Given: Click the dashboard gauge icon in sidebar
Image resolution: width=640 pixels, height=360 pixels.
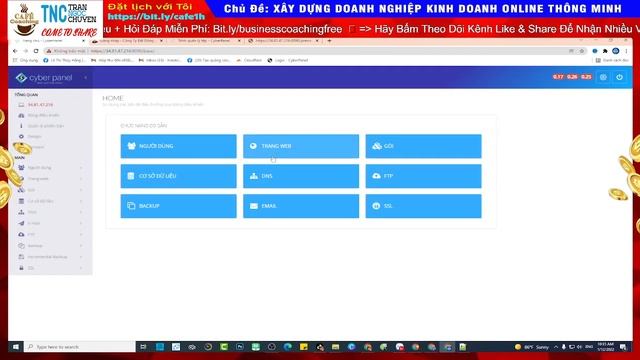Looking at the screenshot, I should [21, 116].
